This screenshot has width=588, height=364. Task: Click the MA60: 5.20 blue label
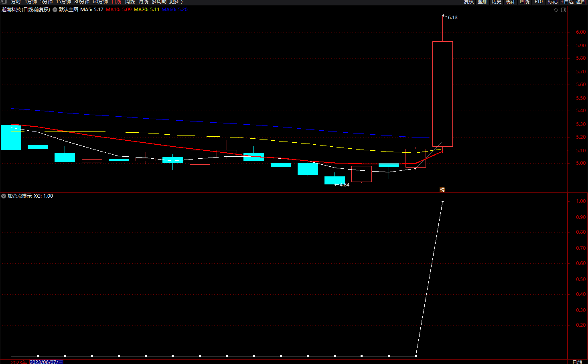click(174, 10)
